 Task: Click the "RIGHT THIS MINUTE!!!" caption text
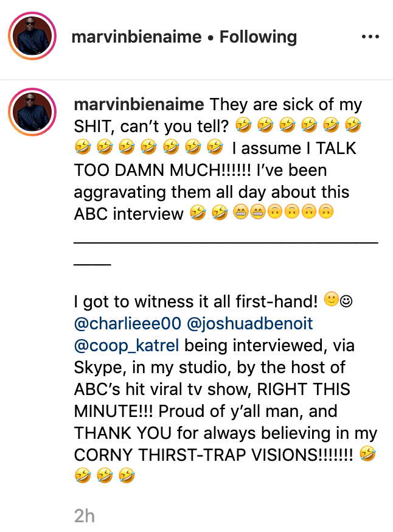pos(212,401)
